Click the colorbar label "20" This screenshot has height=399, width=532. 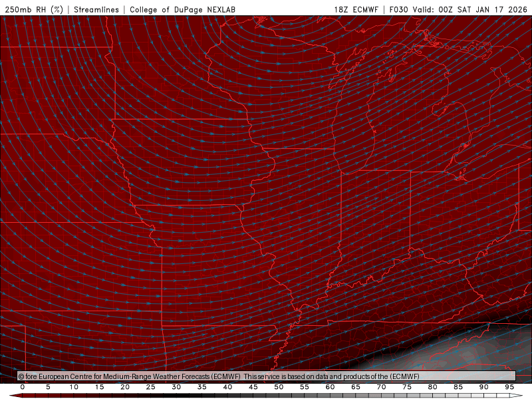point(125,387)
